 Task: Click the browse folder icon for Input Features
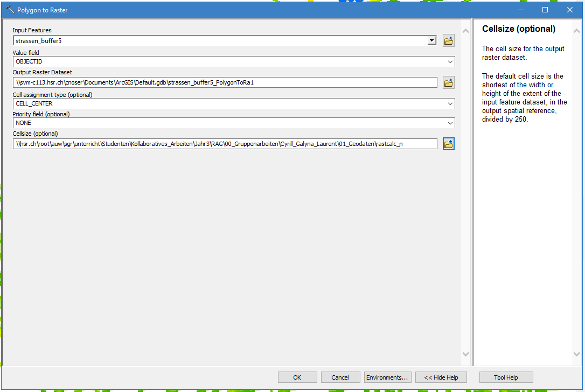pos(448,40)
